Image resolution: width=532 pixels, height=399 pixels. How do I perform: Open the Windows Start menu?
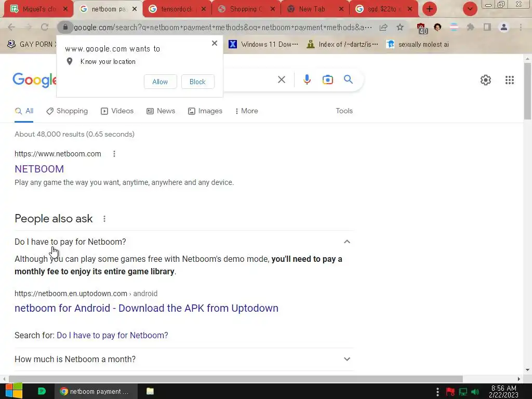[14, 391]
